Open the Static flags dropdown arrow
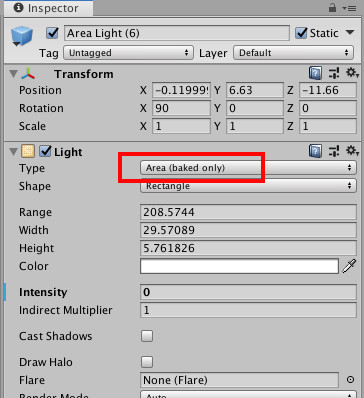 tap(350, 32)
